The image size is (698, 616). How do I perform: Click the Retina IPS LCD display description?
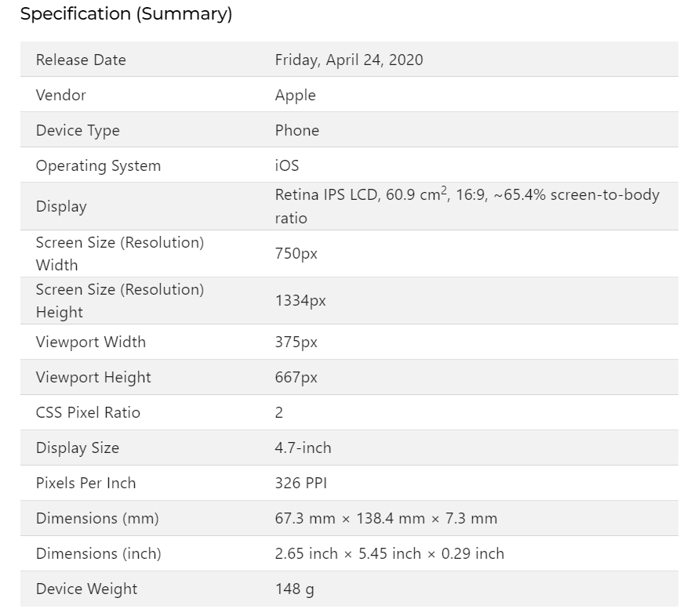(467, 206)
